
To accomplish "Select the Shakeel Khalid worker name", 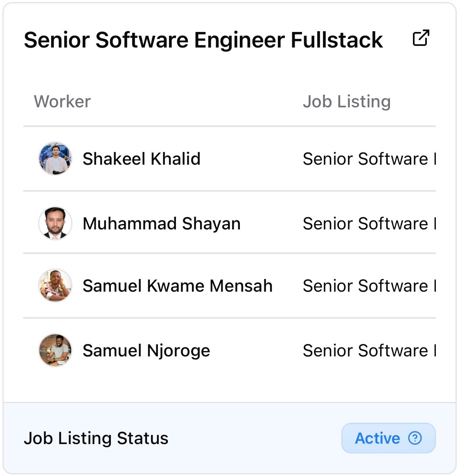I will point(142,159).
